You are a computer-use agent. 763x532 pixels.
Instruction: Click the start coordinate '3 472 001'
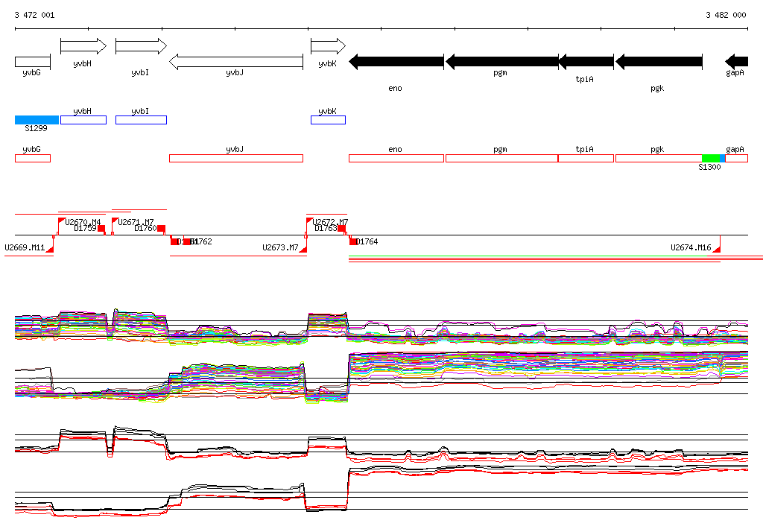point(34,15)
